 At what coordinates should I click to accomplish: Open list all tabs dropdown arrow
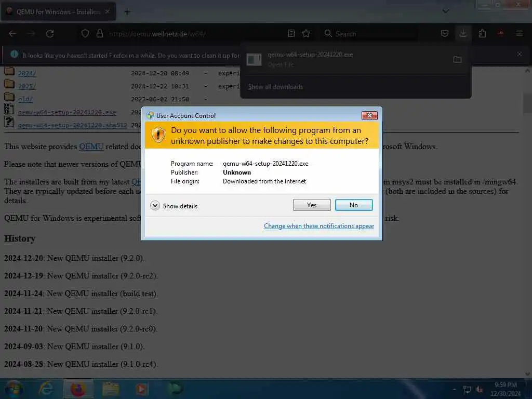pyautogui.click(x=445, y=11)
